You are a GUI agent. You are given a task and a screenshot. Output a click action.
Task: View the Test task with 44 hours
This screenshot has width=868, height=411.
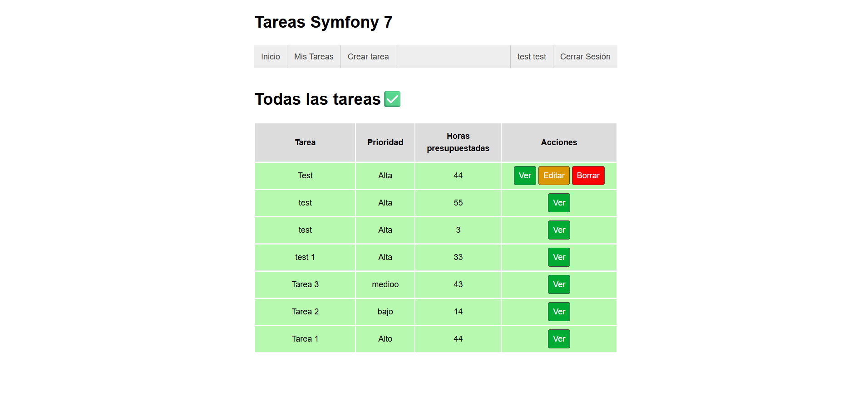(x=525, y=176)
